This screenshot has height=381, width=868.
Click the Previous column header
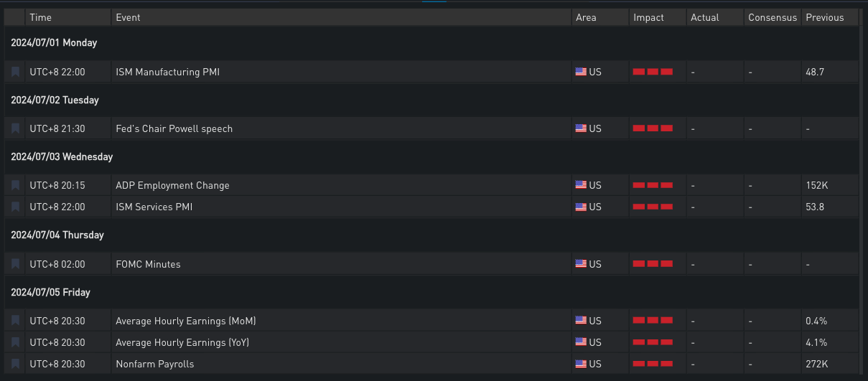coord(825,17)
